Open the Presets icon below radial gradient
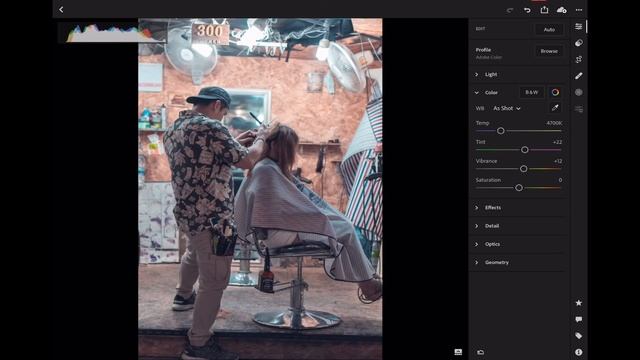Viewport: 640px width, 360px height. tap(579, 109)
